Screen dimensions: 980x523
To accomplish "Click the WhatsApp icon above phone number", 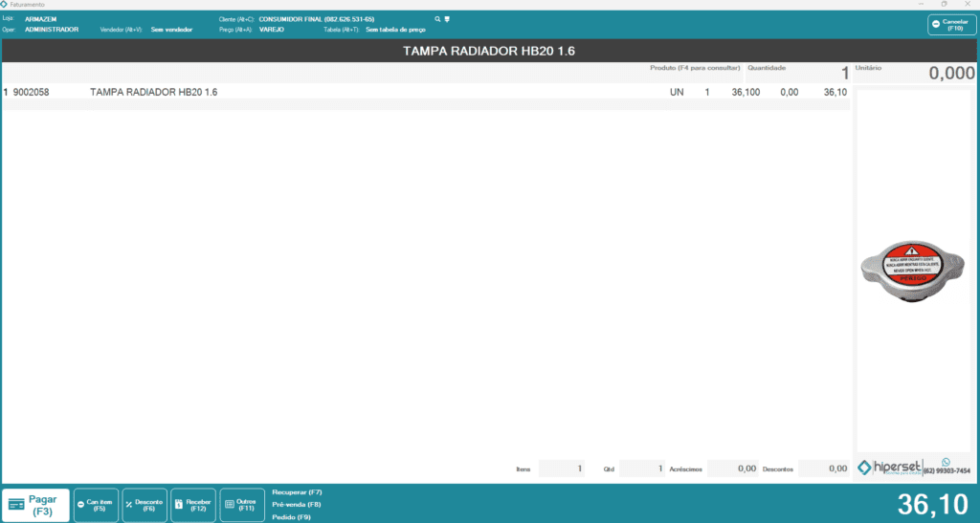I will [x=947, y=461].
